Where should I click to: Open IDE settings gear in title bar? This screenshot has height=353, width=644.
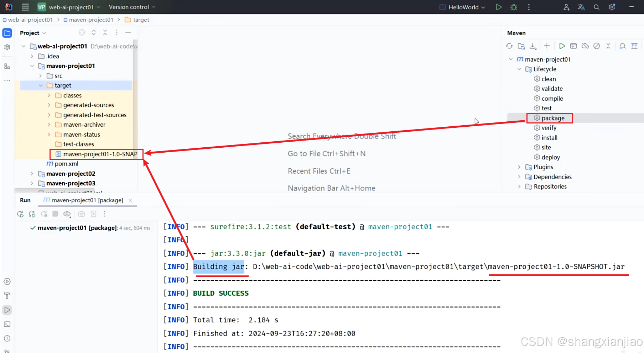coord(612,7)
